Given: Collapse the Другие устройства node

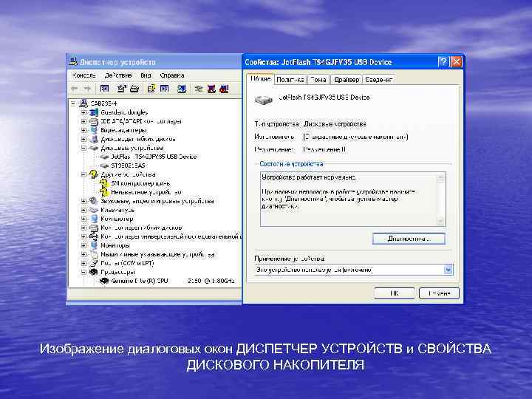Looking at the screenshot, I should 83,174.
